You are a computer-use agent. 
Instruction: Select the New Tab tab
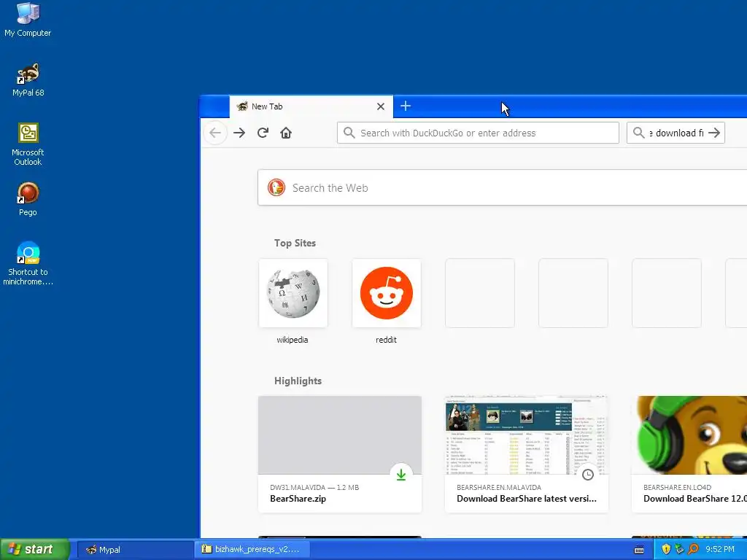pyautogui.click(x=311, y=106)
